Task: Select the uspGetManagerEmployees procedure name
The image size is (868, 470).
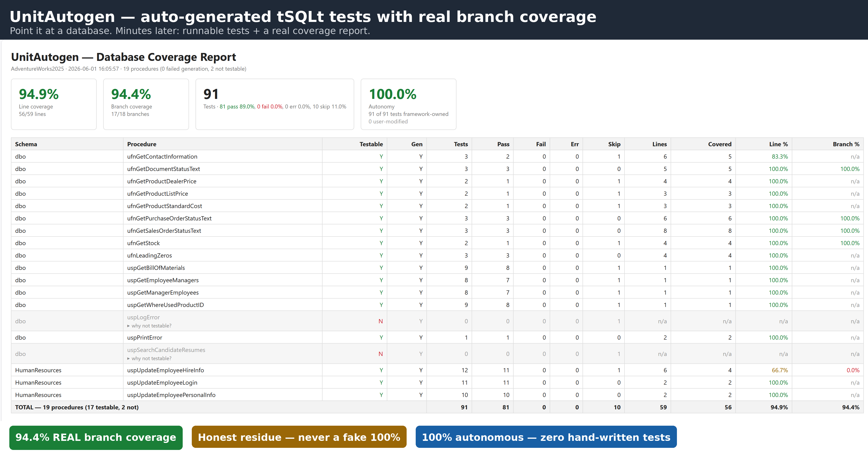Action: (163, 292)
